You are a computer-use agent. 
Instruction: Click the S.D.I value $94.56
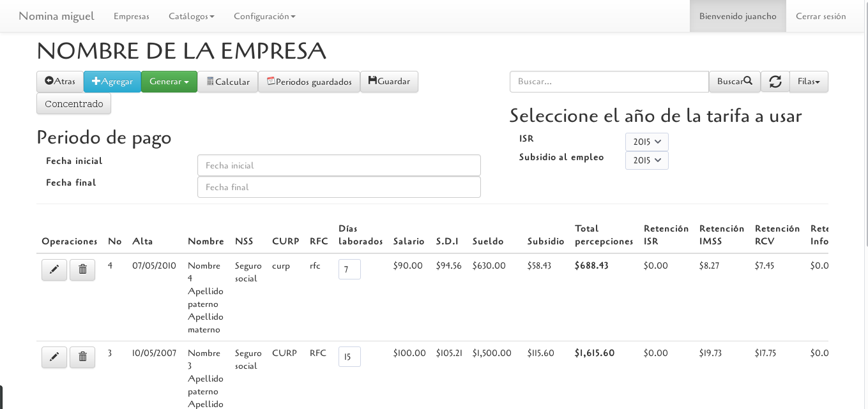(x=449, y=266)
